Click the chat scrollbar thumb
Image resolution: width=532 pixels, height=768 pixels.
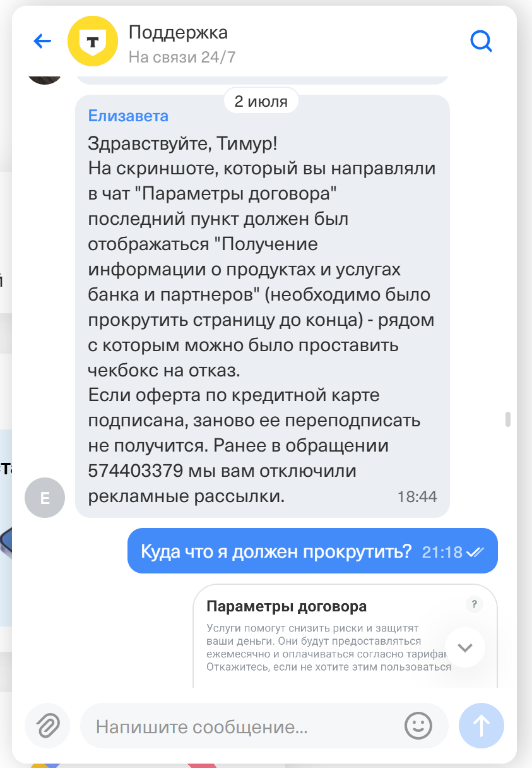pyautogui.click(x=507, y=420)
